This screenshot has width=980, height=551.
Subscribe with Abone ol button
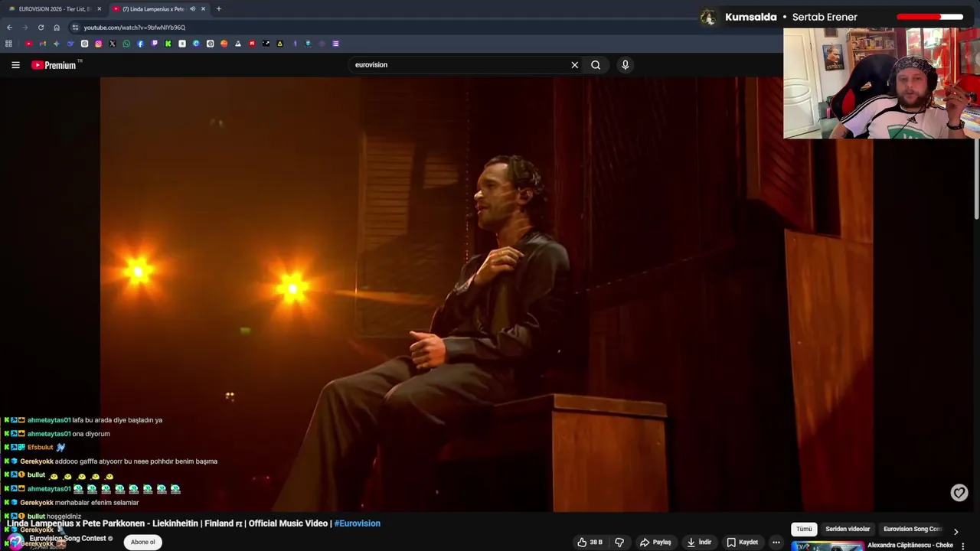tap(142, 542)
